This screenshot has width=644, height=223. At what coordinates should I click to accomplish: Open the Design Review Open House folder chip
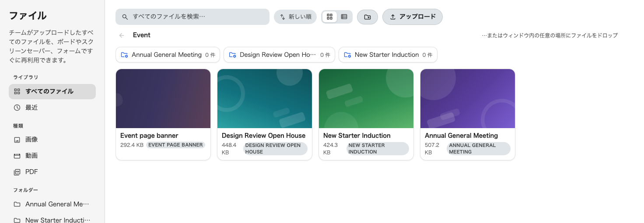[x=279, y=55]
